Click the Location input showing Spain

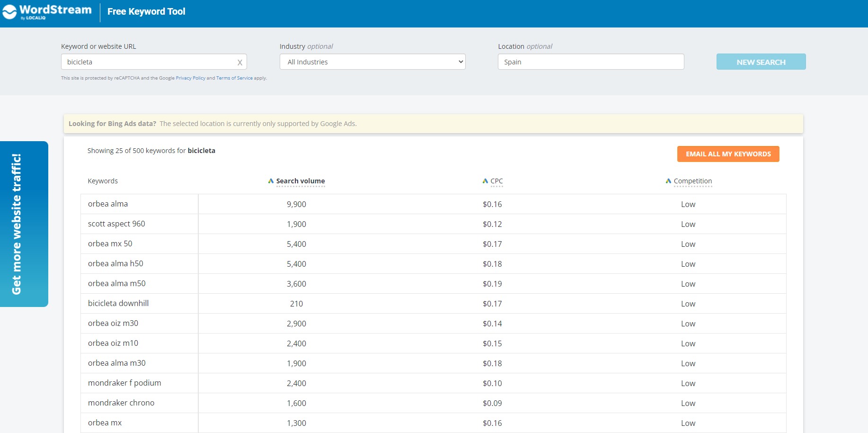pyautogui.click(x=591, y=62)
